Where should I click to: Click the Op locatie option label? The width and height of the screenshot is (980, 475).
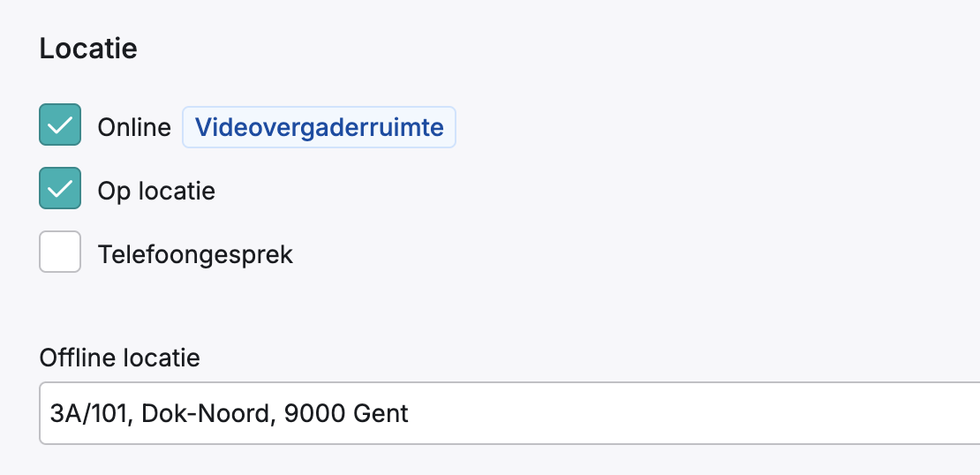156,191
